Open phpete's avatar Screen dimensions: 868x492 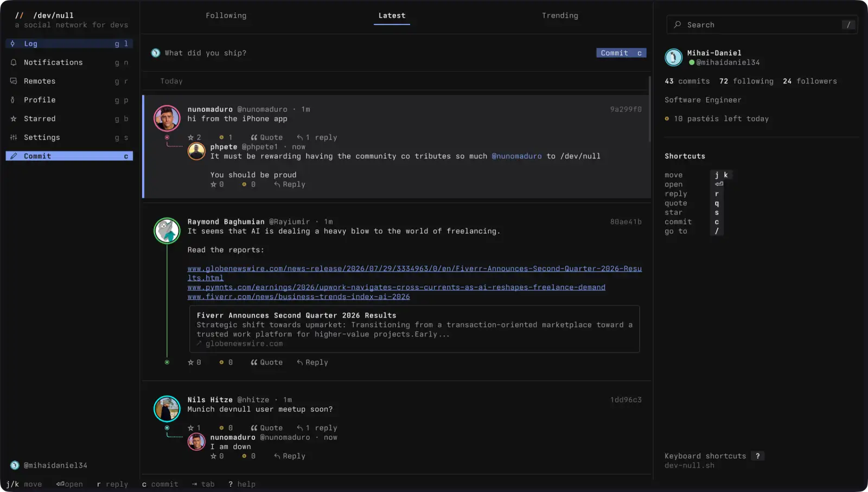196,151
